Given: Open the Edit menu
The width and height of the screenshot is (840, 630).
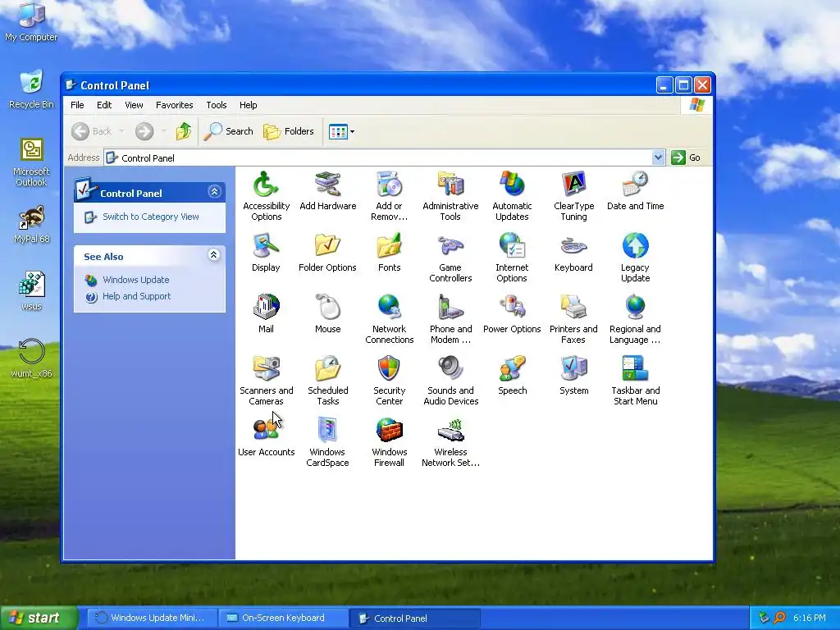Looking at the screenshot, I should pyautogui.click(x=104, y=105).
